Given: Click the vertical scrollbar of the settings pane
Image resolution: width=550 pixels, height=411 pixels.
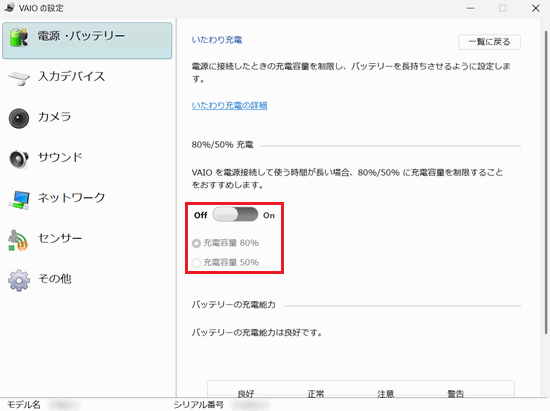Looking at the screenshot, I should [546, 182].
